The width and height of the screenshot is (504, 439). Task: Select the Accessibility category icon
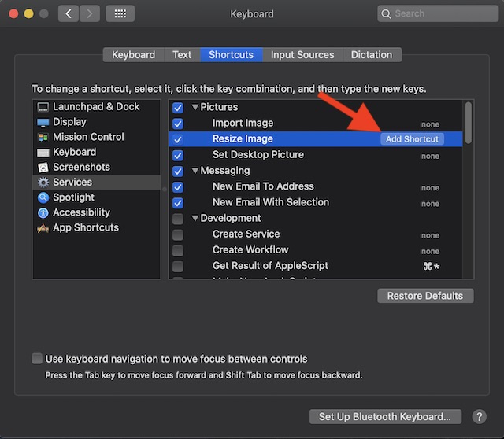(x=43, y=212)
